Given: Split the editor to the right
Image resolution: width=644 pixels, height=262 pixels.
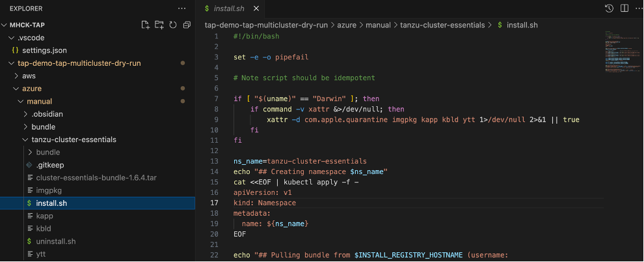Looking at the screenshot, I should pos(623,8).
